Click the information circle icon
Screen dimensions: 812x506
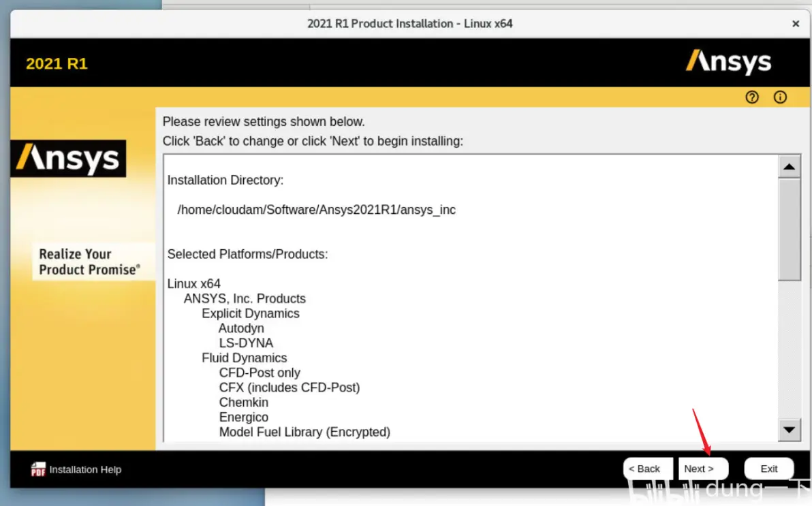tap(780, 97)
